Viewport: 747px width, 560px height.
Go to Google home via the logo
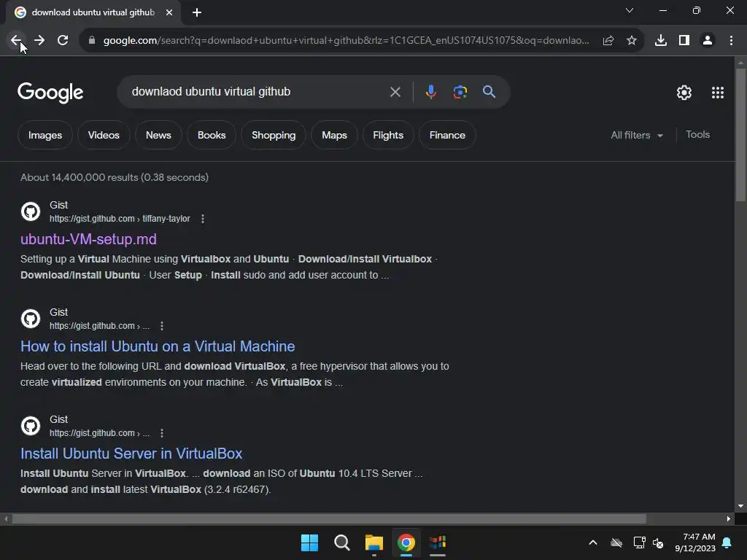click(x=50, y=93)
